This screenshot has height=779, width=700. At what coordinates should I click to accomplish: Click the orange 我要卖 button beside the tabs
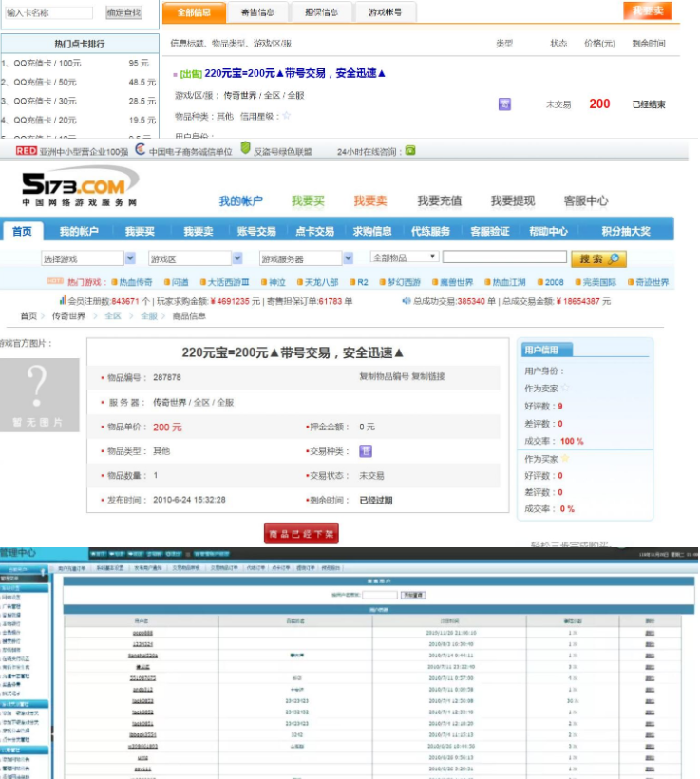point(648,11)
